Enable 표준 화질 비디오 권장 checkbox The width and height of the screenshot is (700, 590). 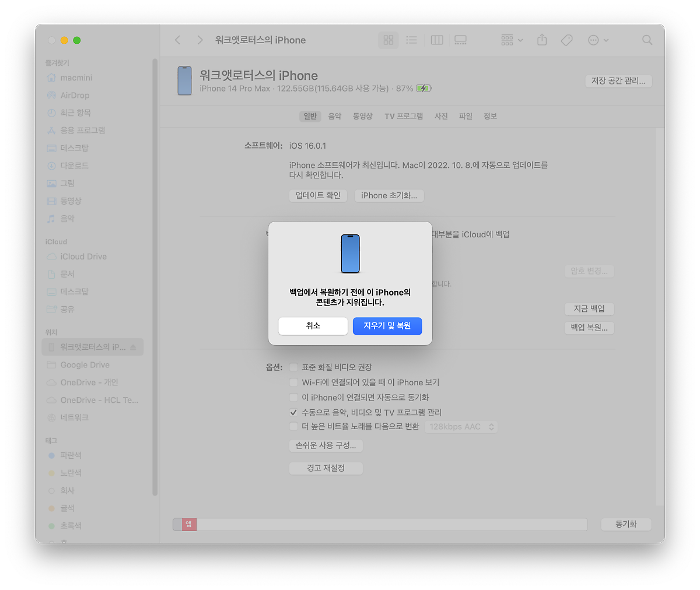293,367
